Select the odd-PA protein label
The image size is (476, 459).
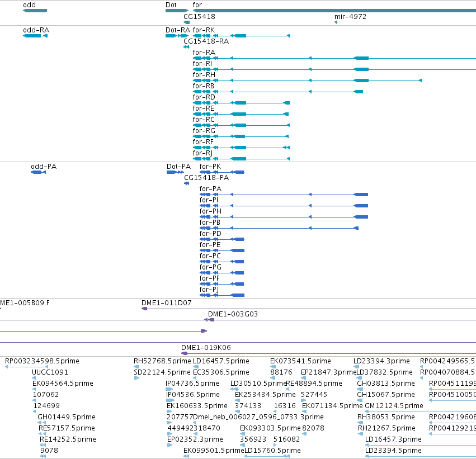click(44, 167)
